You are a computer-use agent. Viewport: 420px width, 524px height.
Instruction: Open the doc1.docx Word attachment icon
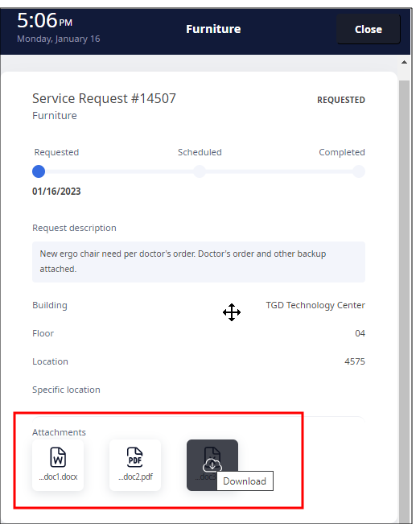58,457
